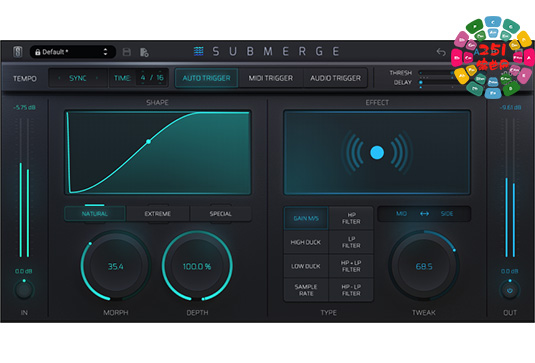Viewport: 535px width, 363px height.
Task: Click the 0.0 dB value above OUT knob
Action: (509, 271)
